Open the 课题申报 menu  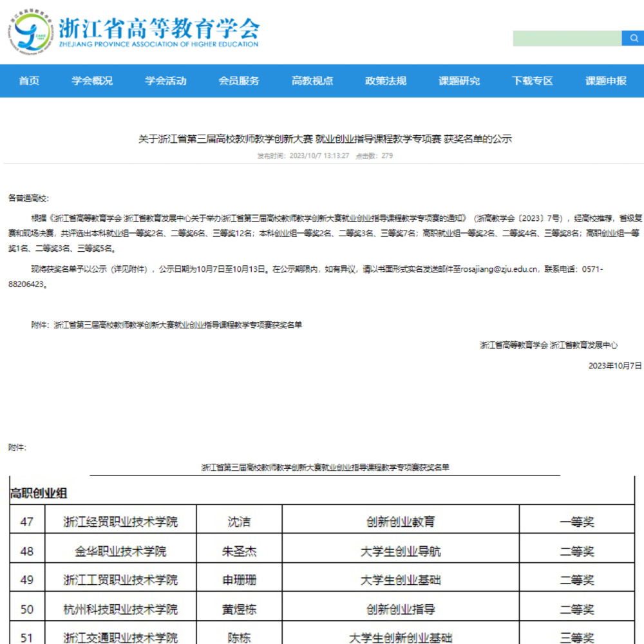(x=606, y=81)
